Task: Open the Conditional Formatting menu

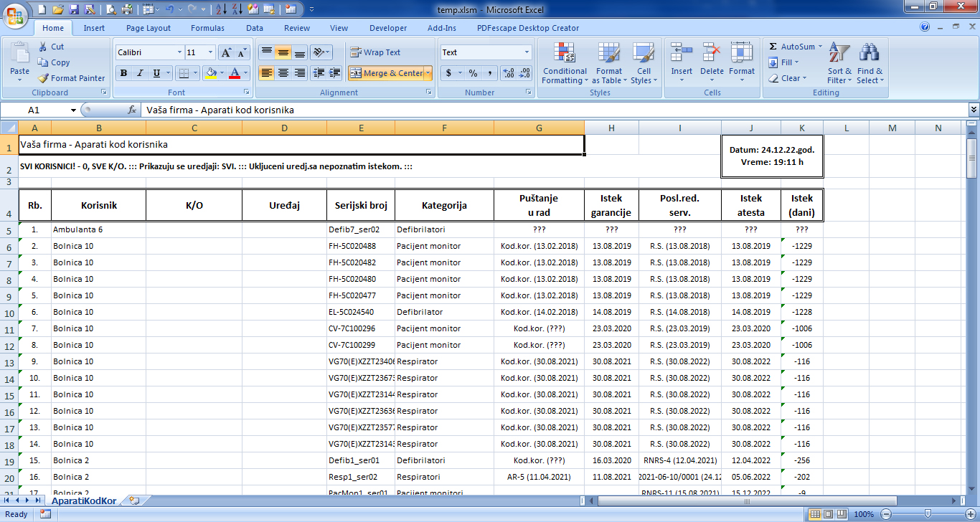Action: (565, 63)
